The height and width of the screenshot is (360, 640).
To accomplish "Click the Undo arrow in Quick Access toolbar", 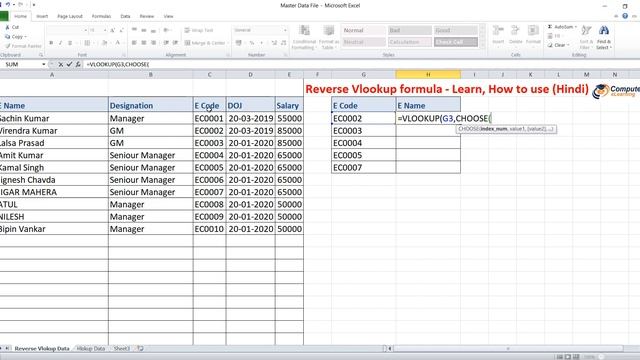I will [x=8, y=5].
